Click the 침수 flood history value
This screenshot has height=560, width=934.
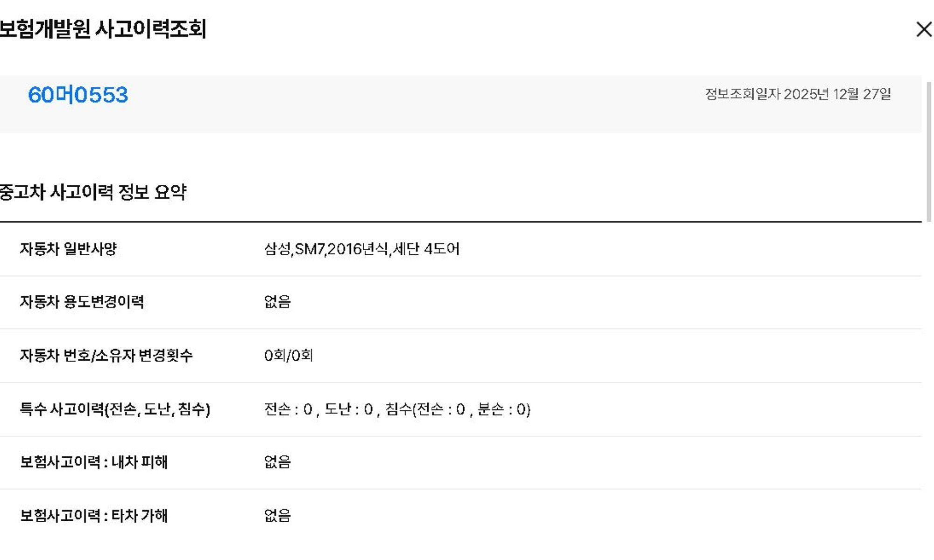(x=458, y=409)
